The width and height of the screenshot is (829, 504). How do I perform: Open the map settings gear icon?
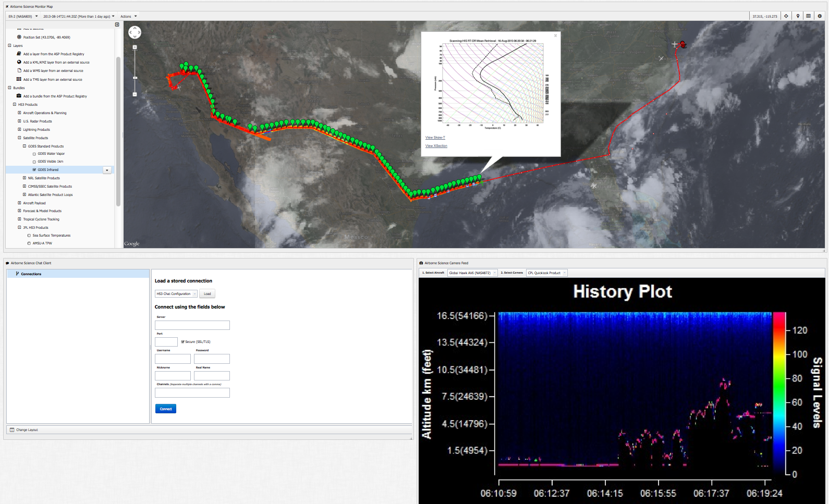pyautogui.click(x=820, y=16)
